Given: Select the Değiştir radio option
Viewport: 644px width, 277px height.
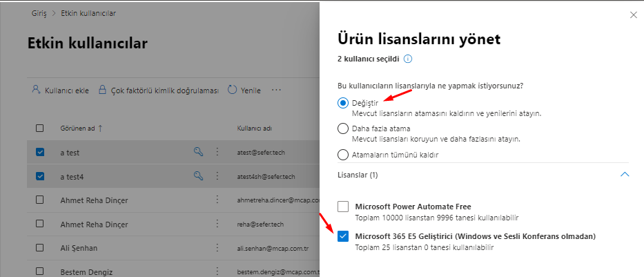Looking at the screenshot, I should [343, 103].
